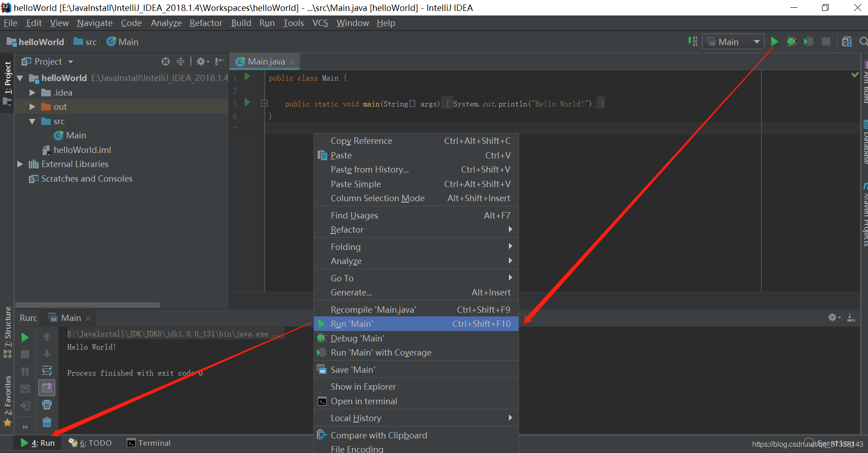Open Project panel settings gear

(x=202, y=61)
